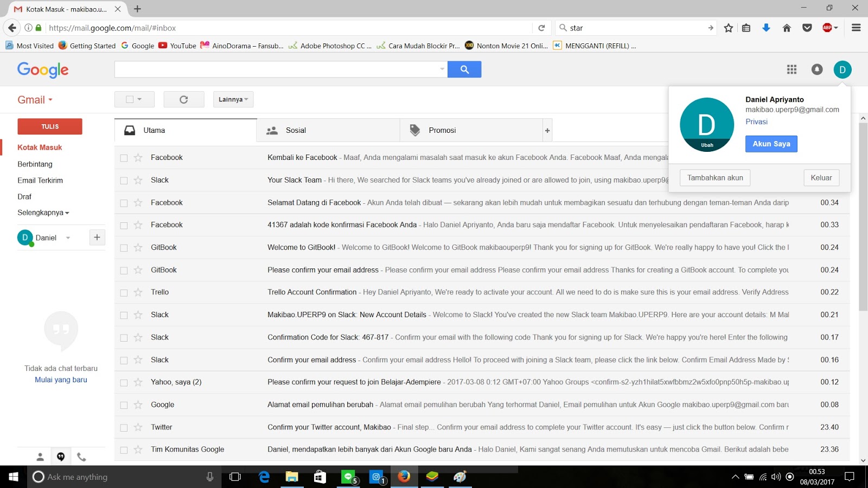The image size is (868, 488).
Task: Open the Berbintang folder
Action: 35,164
